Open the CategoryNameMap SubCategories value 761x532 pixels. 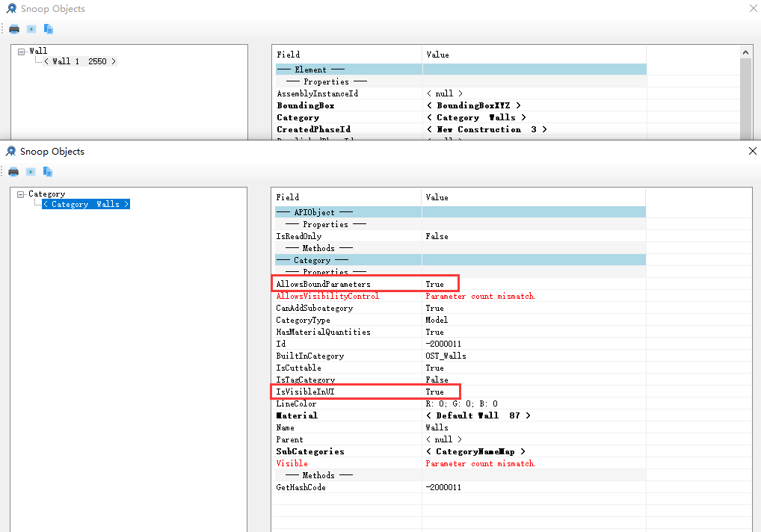click(x=475, y=451)
